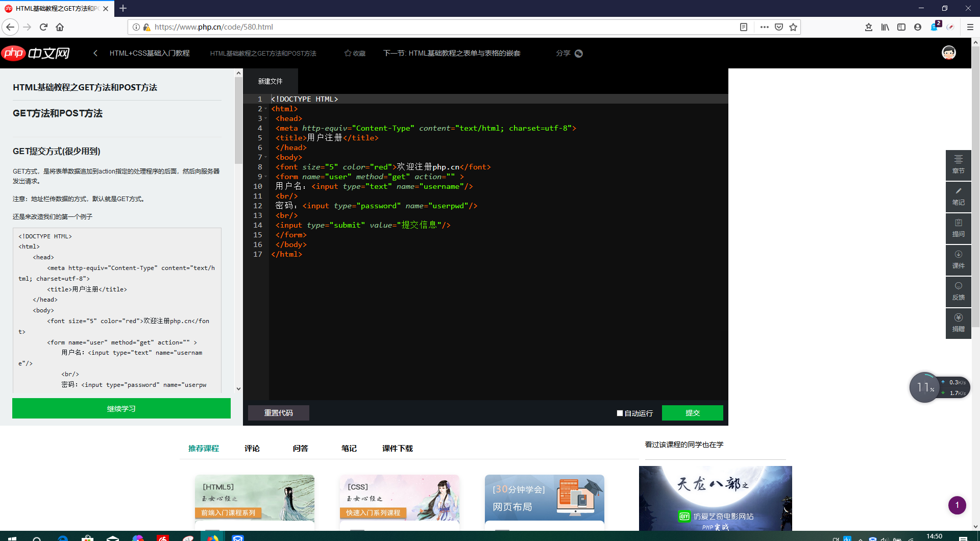Screen dimensions: 980x541
Task: Click the 捐赠 donate sidebar icon
Action: 958,323
